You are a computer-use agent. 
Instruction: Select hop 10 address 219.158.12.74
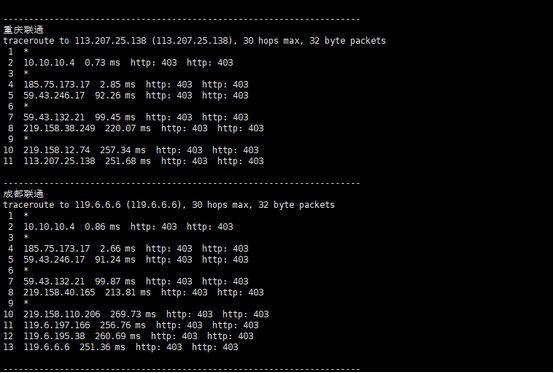point(57,150)
